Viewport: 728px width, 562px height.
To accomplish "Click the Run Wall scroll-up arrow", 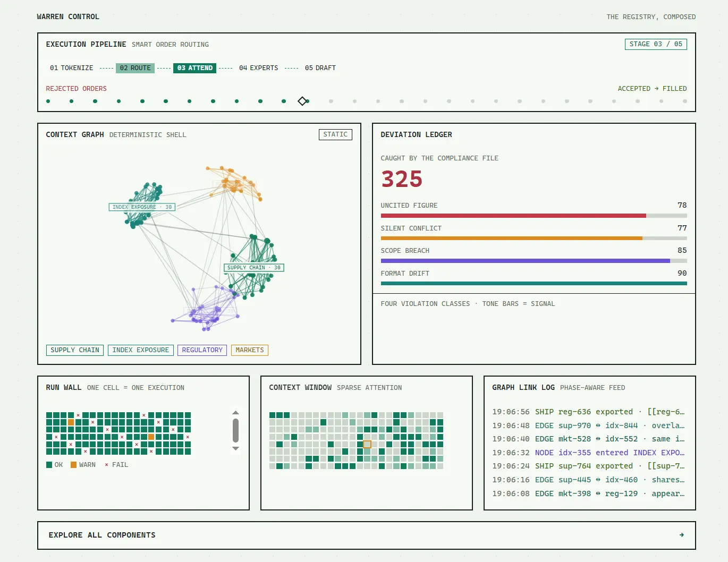I will (x=235, y=413).
